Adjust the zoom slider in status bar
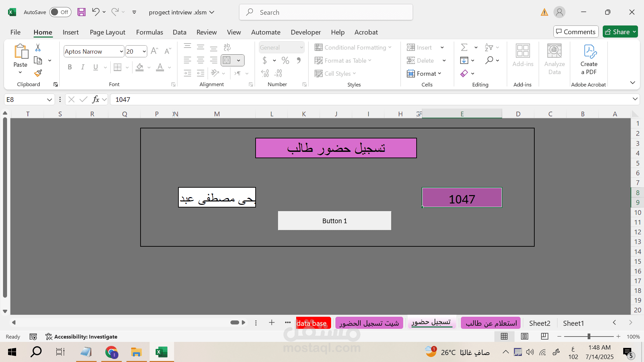 pyautogui.click(x=589, y=336)
